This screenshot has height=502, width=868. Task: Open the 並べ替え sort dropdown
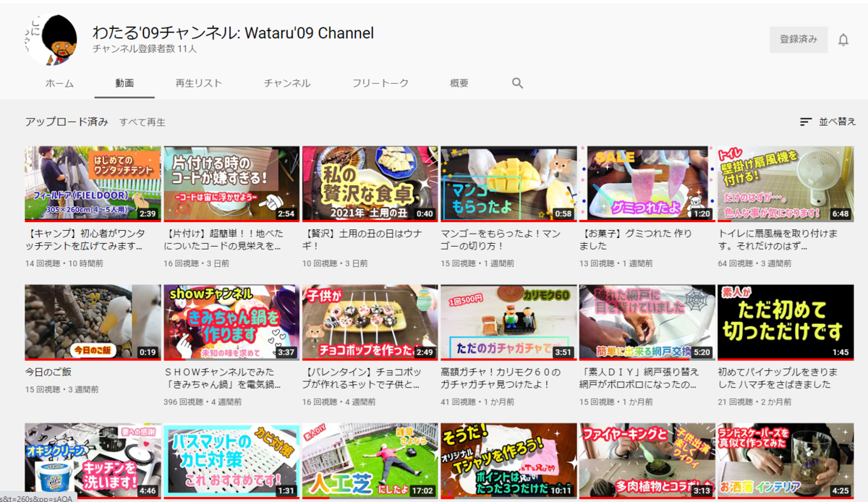tap(828, 122)
